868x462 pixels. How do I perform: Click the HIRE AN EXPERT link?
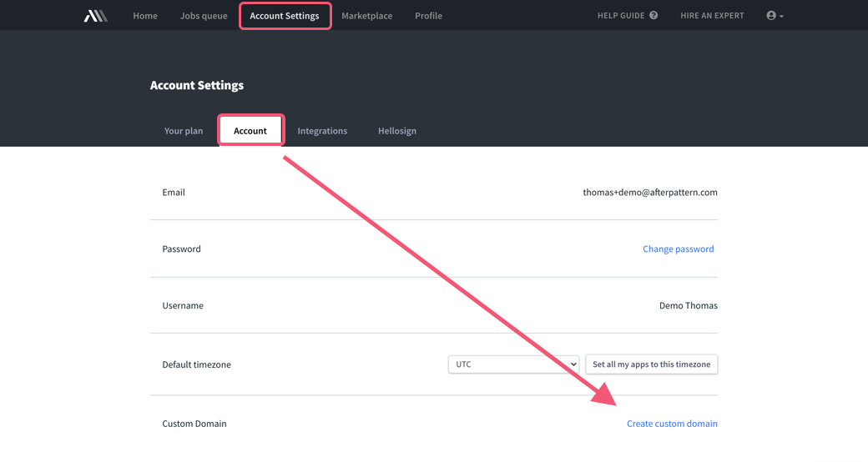point(712,16)
